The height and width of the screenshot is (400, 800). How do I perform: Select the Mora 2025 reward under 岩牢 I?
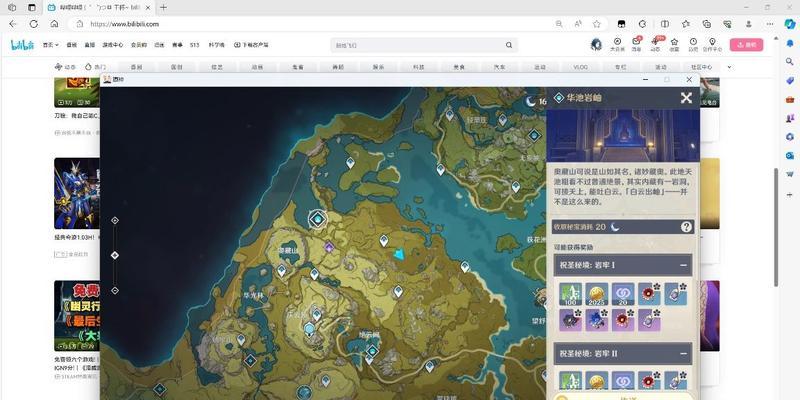click(x=597, y=294)
